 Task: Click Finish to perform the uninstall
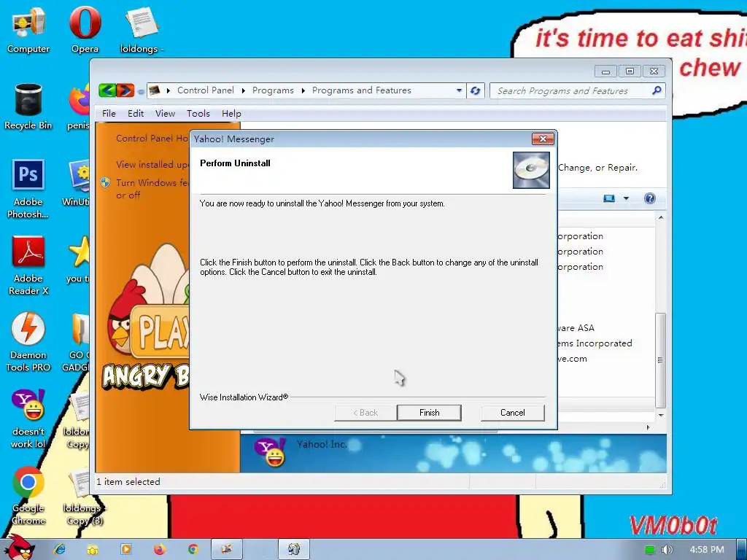click(x=429, y=413)
